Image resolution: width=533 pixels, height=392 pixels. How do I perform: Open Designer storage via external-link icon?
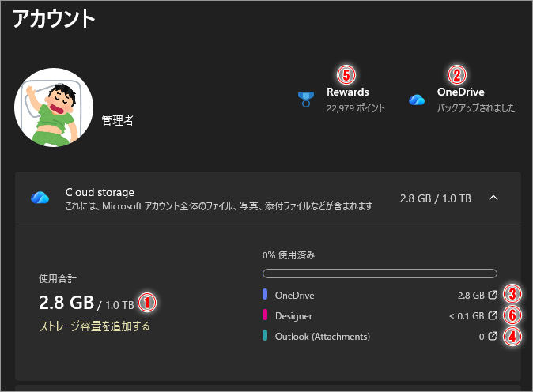click(493, 316)
